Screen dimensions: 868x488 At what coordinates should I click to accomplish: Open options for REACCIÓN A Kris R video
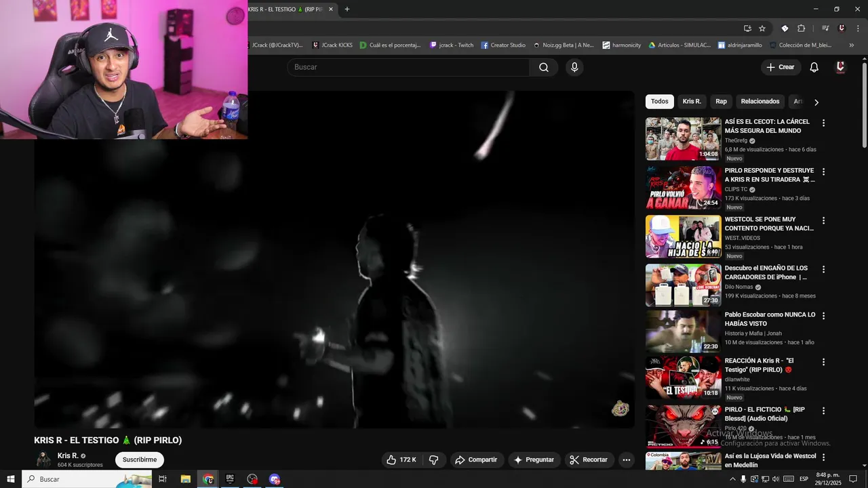coord(824,362)
